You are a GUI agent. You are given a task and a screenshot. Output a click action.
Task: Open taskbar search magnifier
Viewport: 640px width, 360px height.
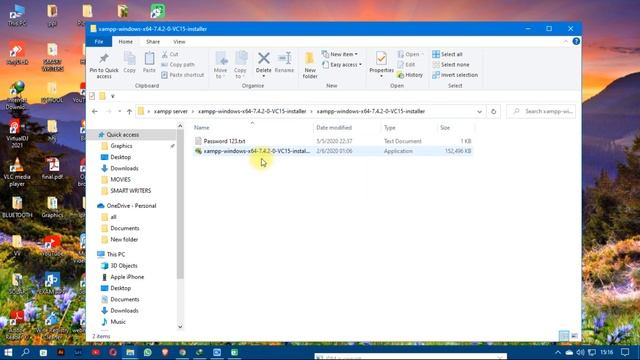[x=25, y=352]
